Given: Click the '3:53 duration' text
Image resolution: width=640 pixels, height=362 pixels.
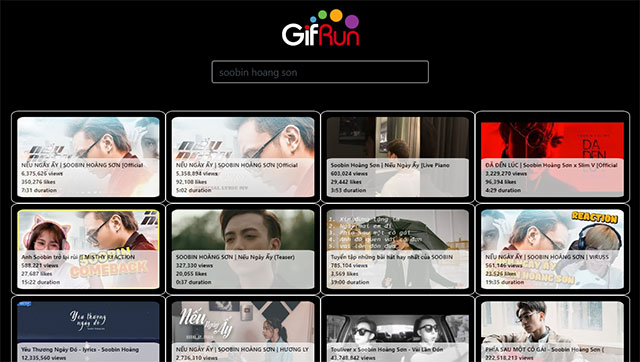Looking at the screenshot, I should point(348,190).
